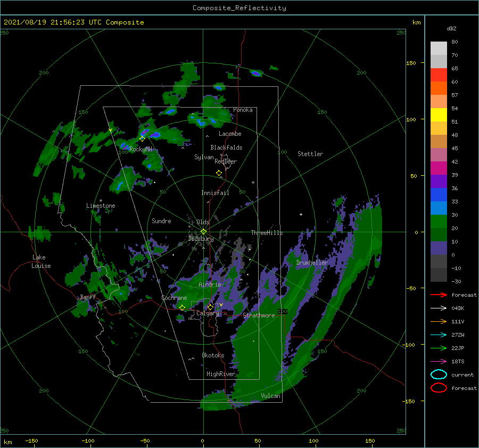Click the yellow diamond marker near RockyMH
Image resolution: width=479 pixels, height=448 pixels.
click(x=142, y=139)
